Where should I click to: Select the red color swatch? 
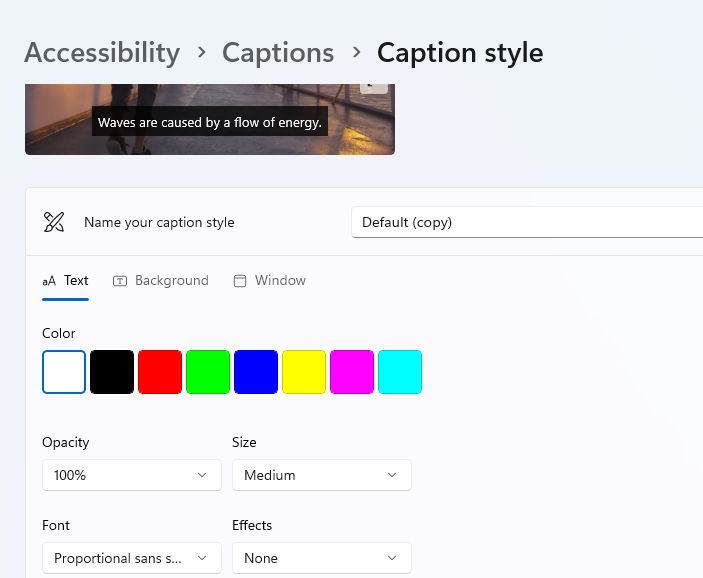(x=160, y=372)
